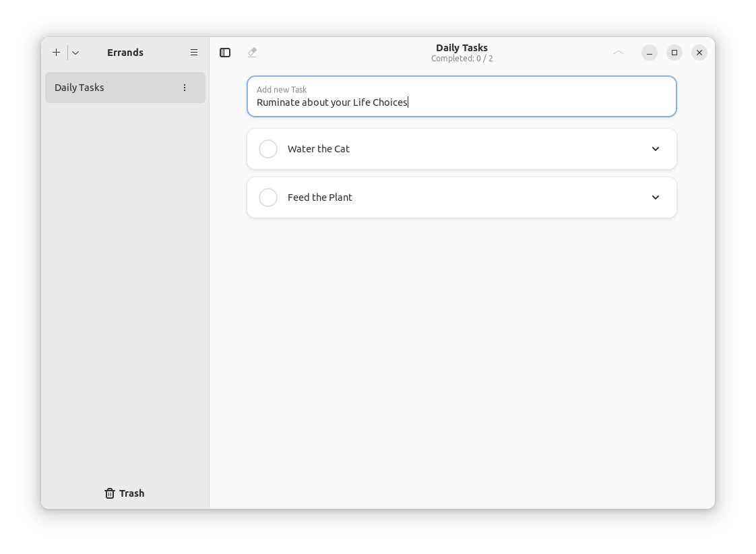Viewport: 756px width, 554px height.
Task: Add a new task list with the plus icon
Action: [56, 52]
